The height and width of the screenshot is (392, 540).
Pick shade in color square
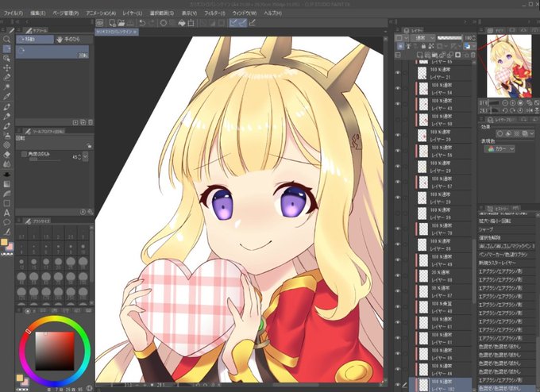point(55,351)
